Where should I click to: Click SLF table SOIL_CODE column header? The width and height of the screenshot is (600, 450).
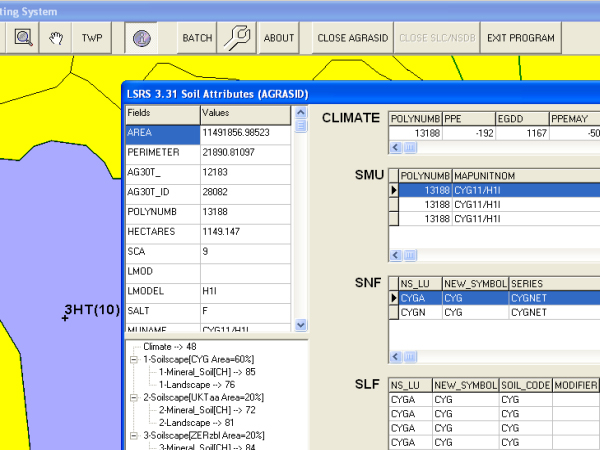pyautogui.click(x=526, y=385)
